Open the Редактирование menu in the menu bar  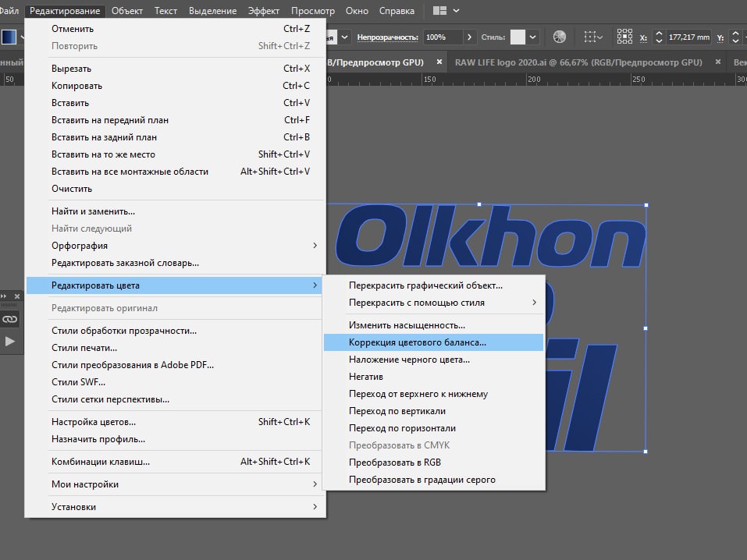point(65,10)
